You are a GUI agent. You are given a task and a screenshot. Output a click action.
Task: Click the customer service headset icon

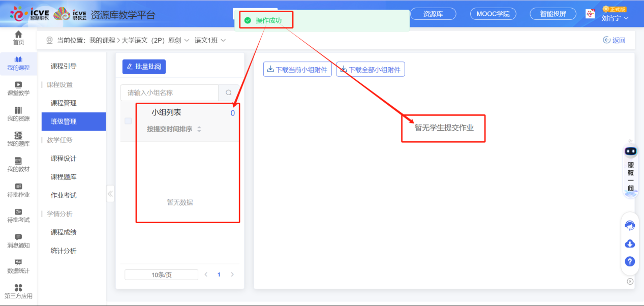click(x=629, y=225)
